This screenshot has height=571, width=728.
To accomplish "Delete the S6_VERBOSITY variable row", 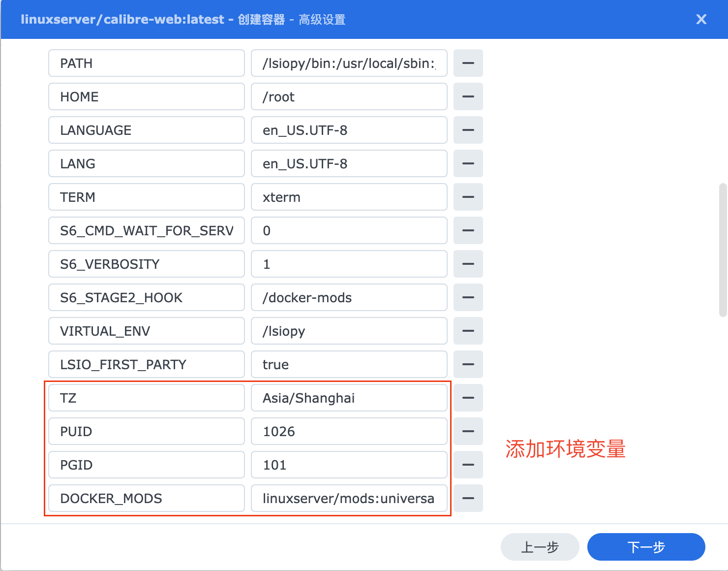I will tap(468, 264).
